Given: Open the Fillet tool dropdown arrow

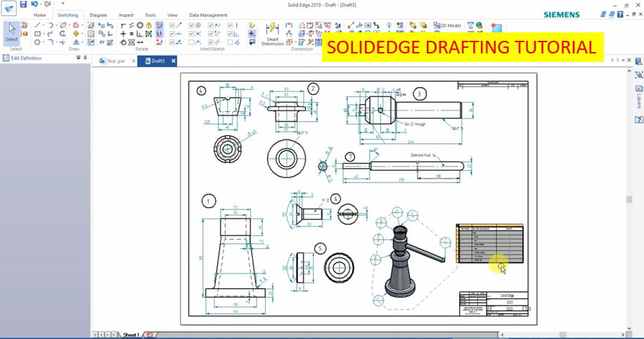Looking at the screenshot, I should (57, 42).
